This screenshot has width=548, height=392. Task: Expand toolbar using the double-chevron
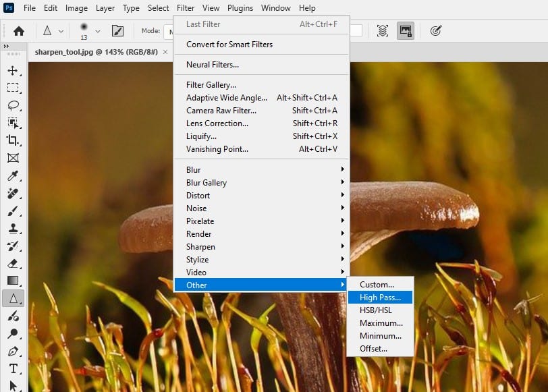pos(7,47)
